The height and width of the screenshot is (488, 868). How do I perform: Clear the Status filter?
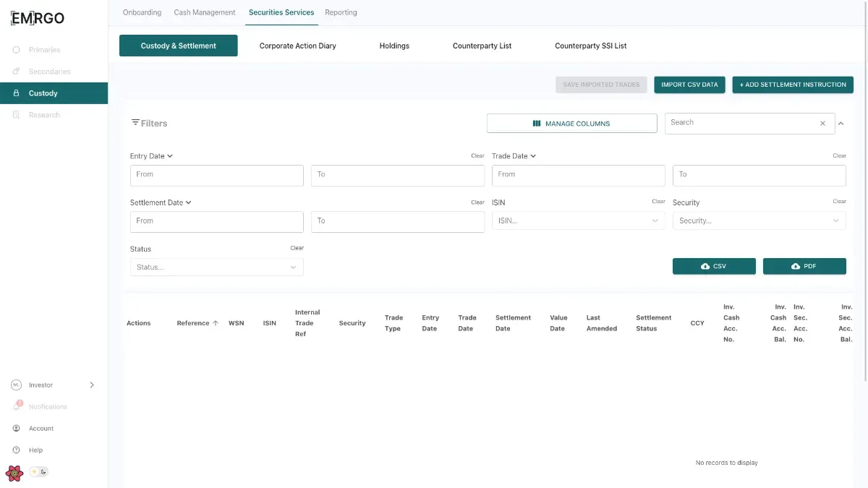click(x=297, y=248)
